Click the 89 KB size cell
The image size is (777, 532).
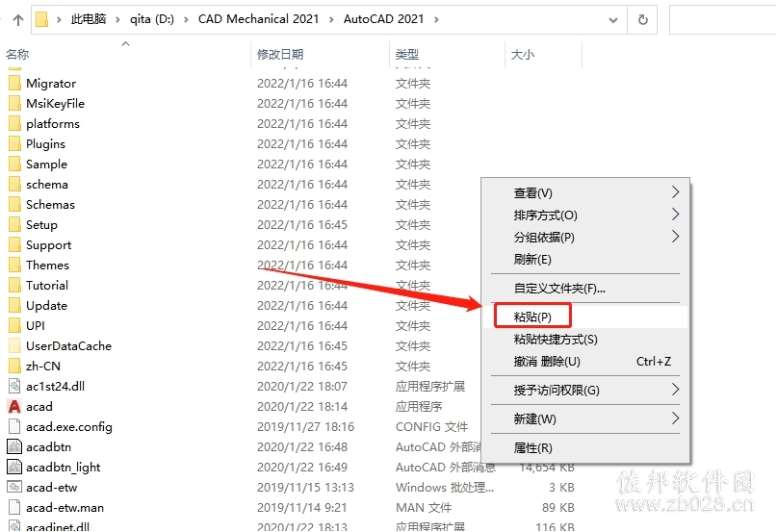click(x=558, y=508)
